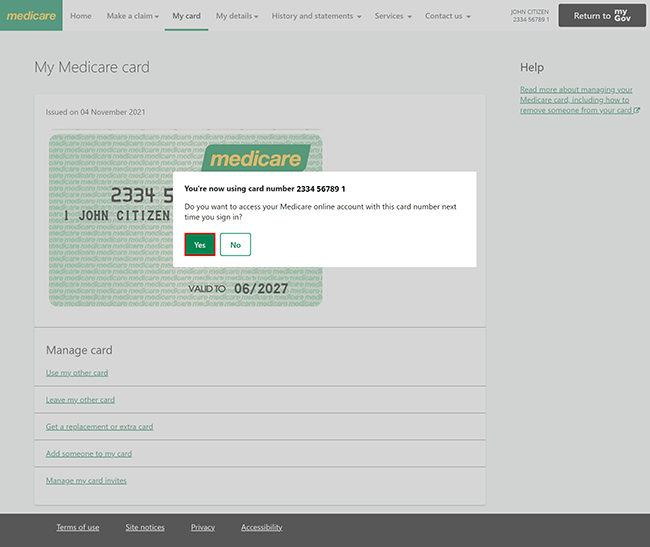The width and height of the screenshot is (650, 547).
Task: Open the Accessibility footer link
Action: (x=262, y=527)
